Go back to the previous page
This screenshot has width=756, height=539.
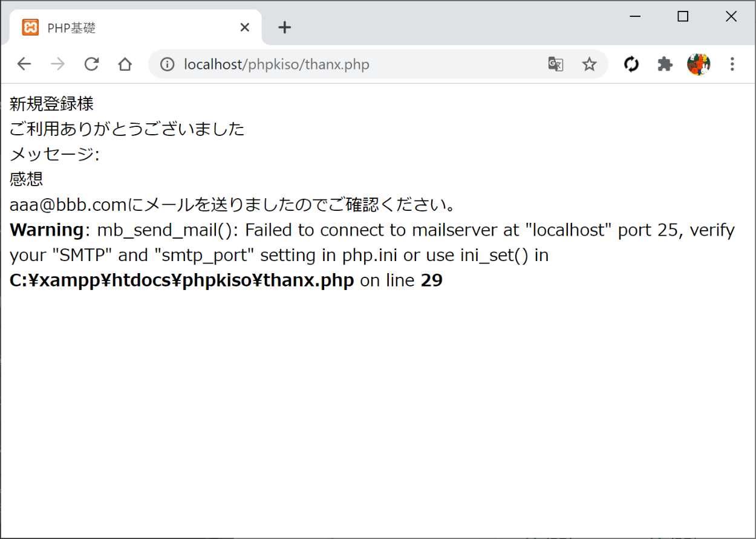coord(24,64)
